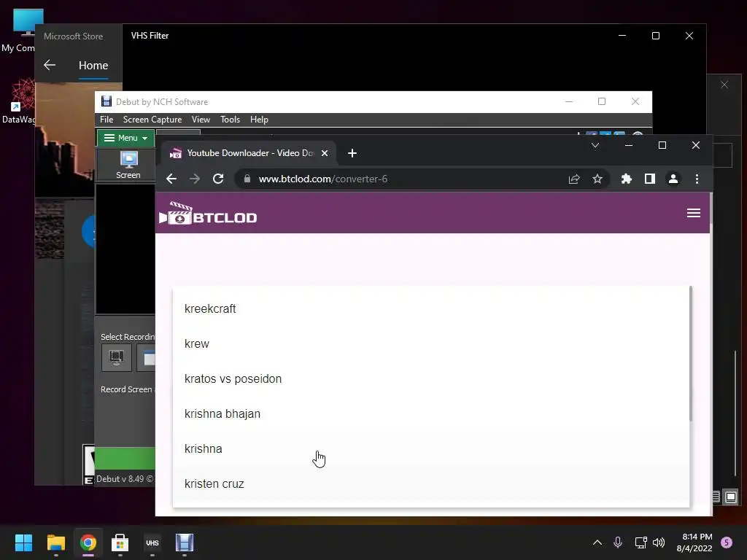
Task: Open Microsoft Store taskbar icon
Action: point(120,542)
